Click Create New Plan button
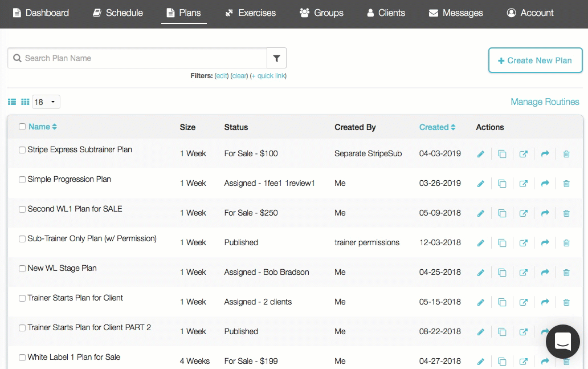Image resolution: width=588 pixels, height=369 pixels. (535, 60)
